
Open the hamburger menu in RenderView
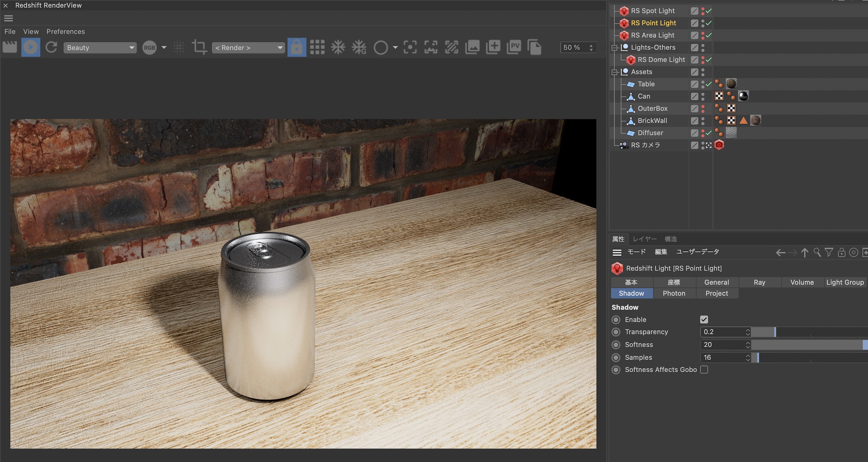8,18
